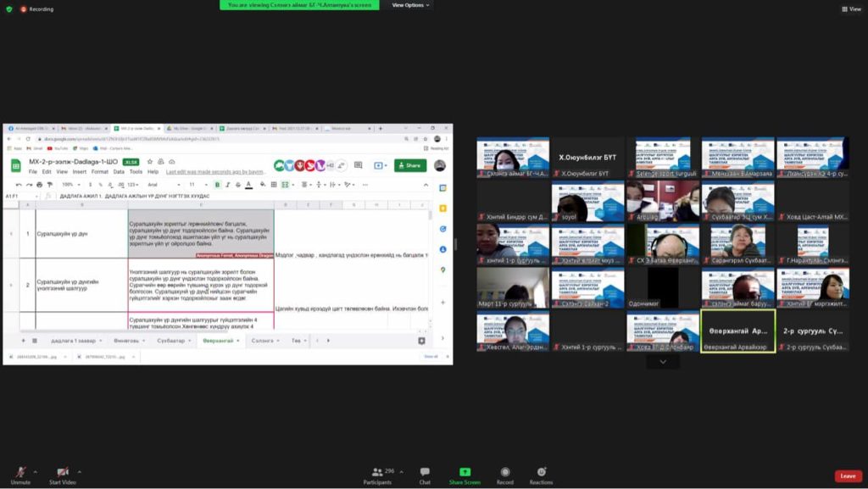Click the Google Sheets home logo icon
This screenshot has width=868, height=489.
point(15,165)
